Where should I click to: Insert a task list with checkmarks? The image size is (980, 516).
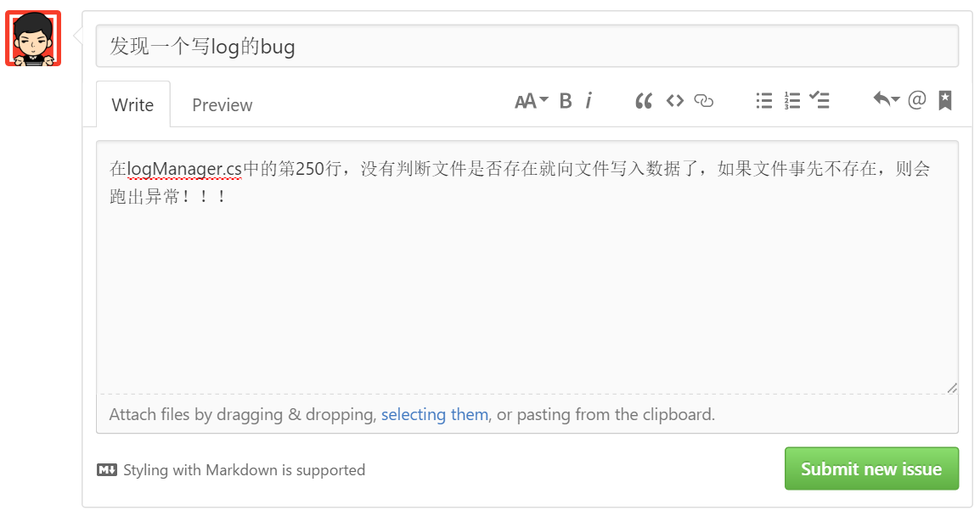point(819,101)
